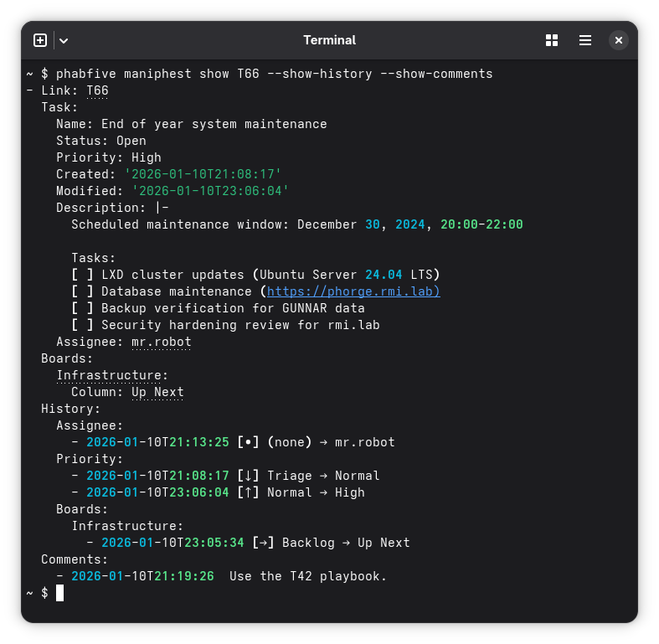Click the 'Priority: High' line
This screenshot has width=659, height=644.
pos(109,157)
